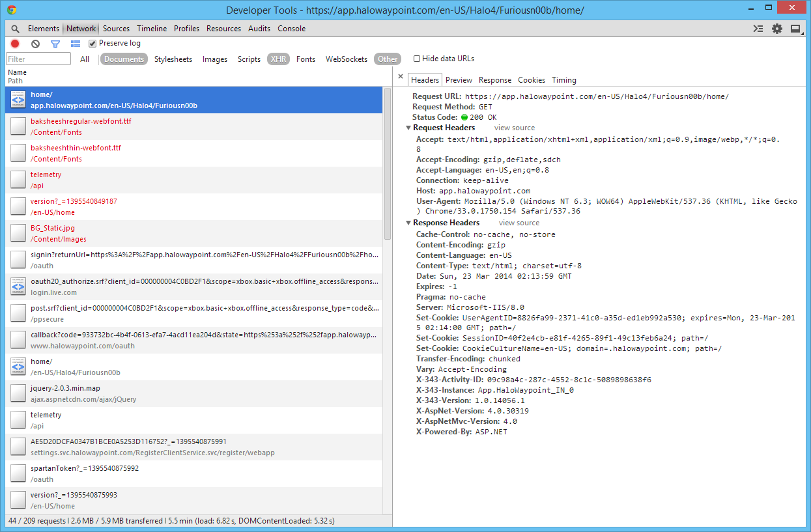Select the version?_=1395540849187 request
The image size is (811, 532).
[194, 207]
